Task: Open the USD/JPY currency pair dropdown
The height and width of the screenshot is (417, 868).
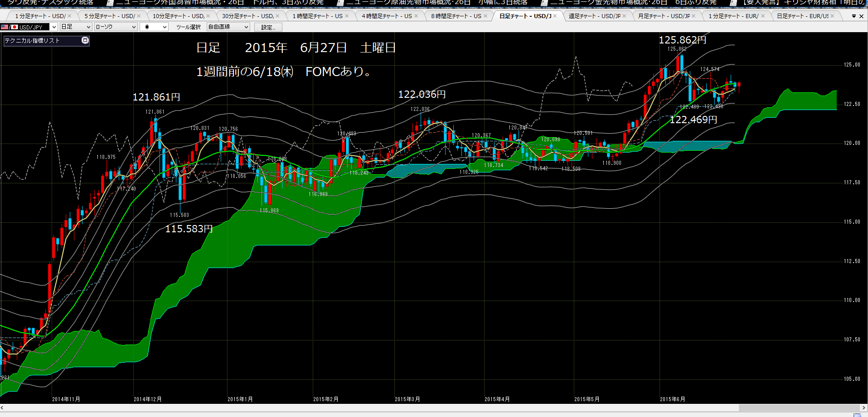Action: point(54,27)
